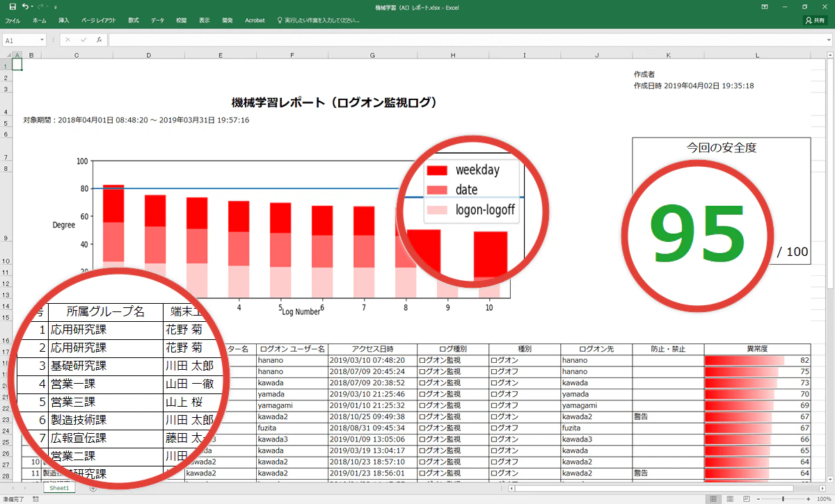
Task: Open Page Break Preview via status bar icon
Action: [x=747, y=498]
